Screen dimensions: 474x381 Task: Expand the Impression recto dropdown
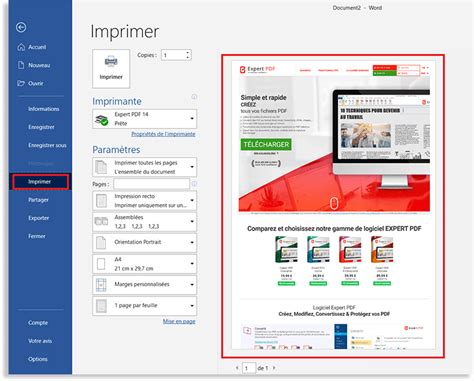point(144,201)
